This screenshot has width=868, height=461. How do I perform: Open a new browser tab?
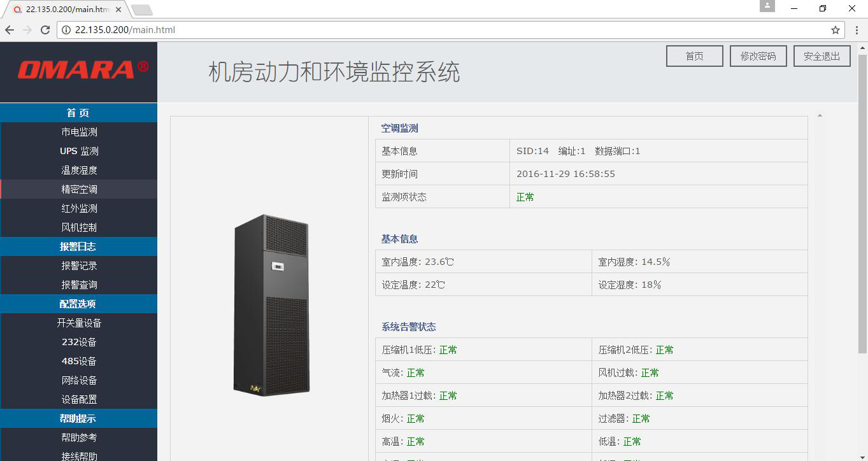coord(141,10)
